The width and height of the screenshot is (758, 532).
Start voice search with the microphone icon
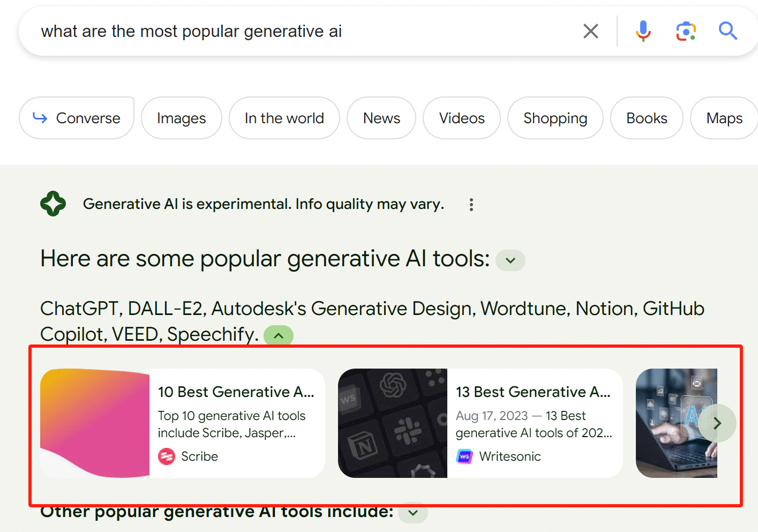tap(643, 31)
